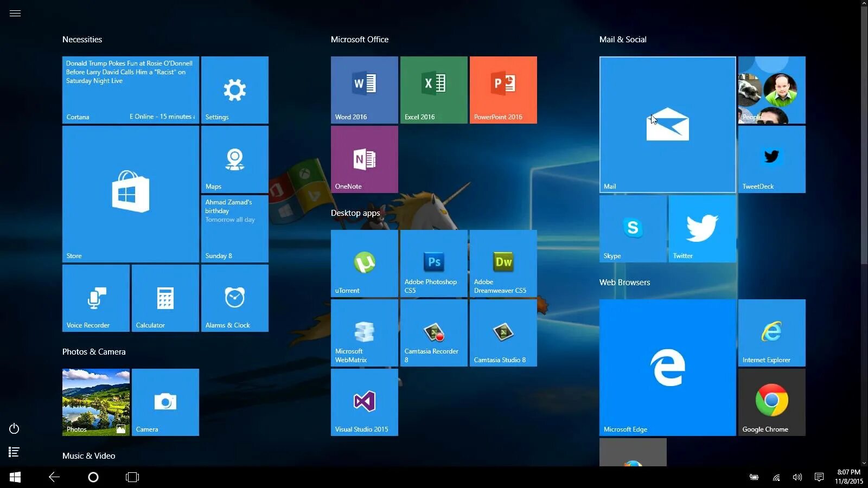Launch Visual Studio 2015
The image size is (868, 488).
click(365, 402)
